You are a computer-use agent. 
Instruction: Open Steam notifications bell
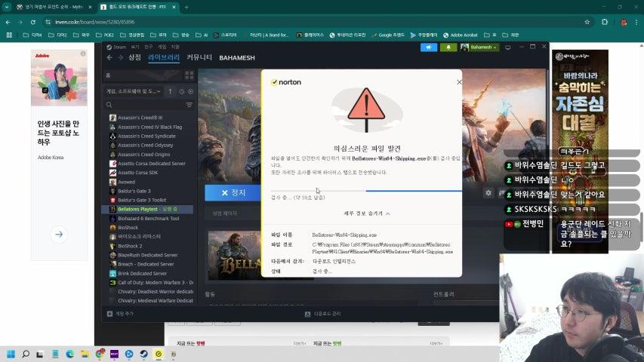click(x=448, y=48)
